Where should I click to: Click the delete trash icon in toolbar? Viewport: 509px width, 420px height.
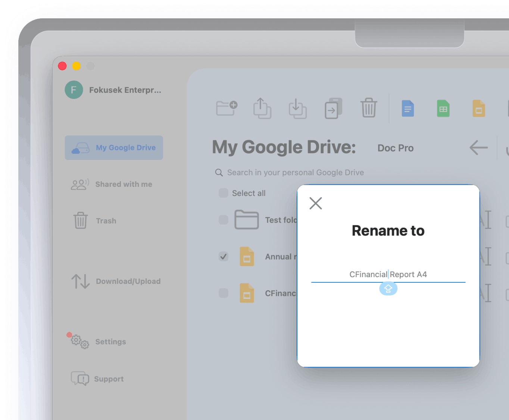(369, 108)
